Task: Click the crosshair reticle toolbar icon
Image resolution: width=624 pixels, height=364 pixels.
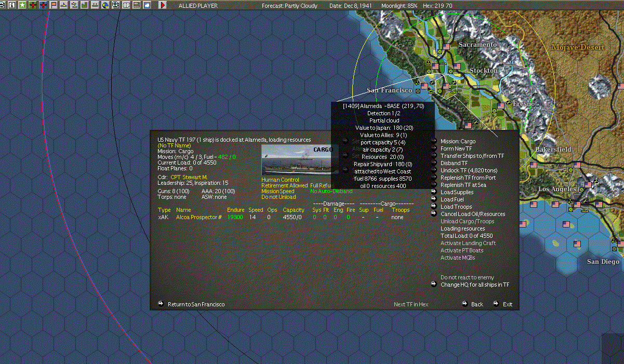Action: pyautogui.click(x=115, y=5)
